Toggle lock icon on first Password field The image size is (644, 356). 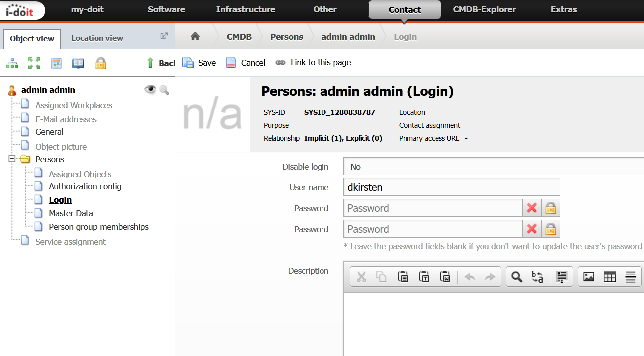point(550,208)
